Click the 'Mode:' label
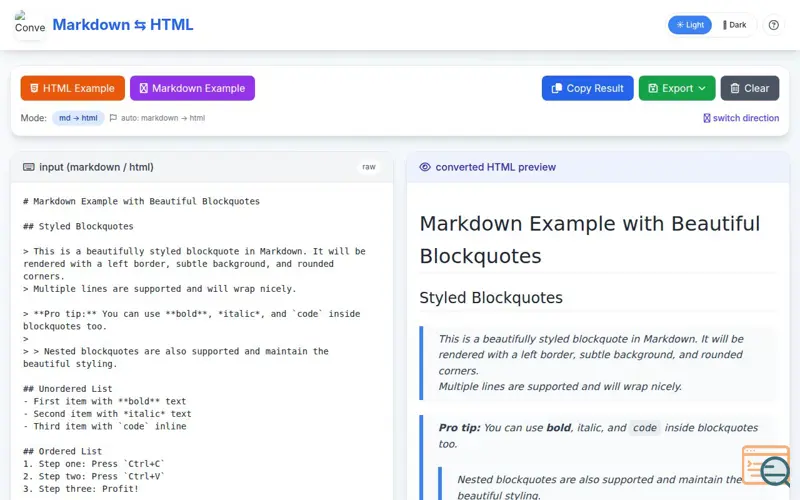The image size is (800, 500). 33,118
